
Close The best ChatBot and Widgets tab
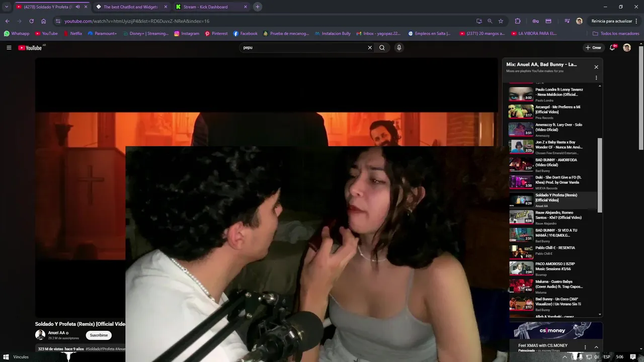pos(166,7)
